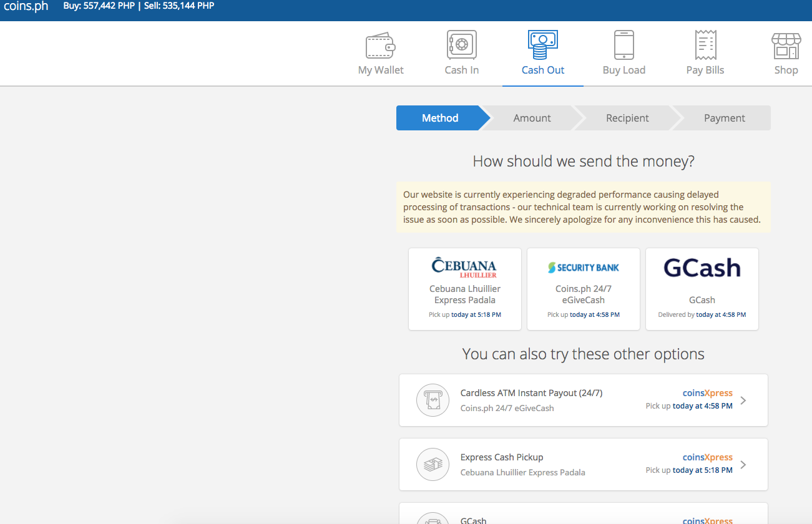Click the Sell 535,144 PHP rate
This screenshot has height=524, width=812.
(179, 6)
